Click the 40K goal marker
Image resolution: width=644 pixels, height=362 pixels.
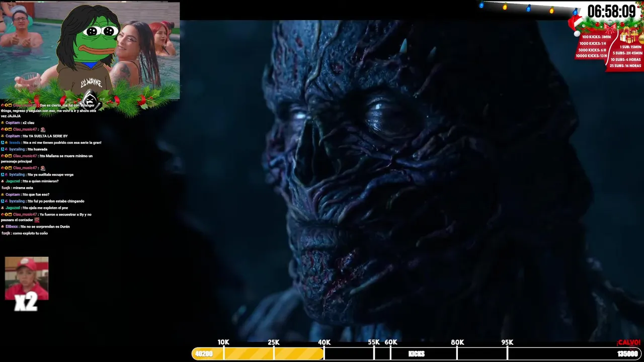[x=324, y=342]
